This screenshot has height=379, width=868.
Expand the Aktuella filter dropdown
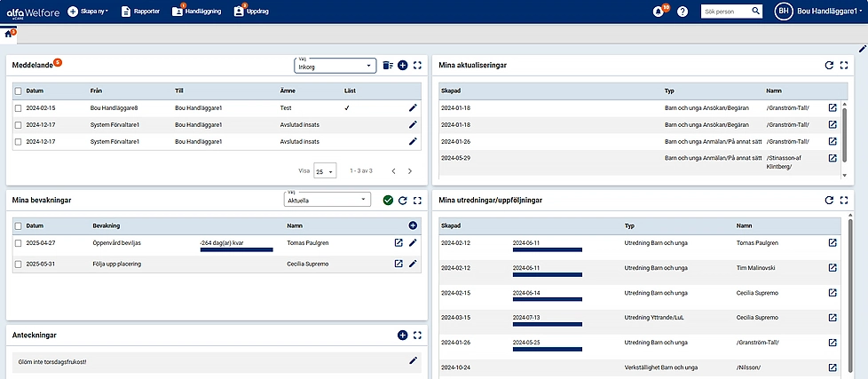[326, 201]
